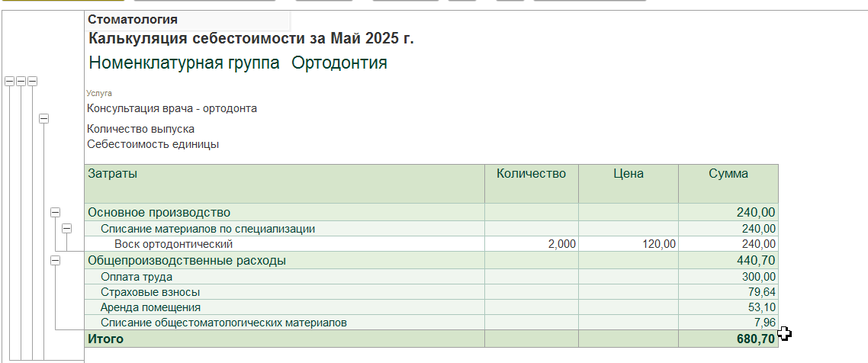Select the quantity cell showing 2,000

pyautogui.click(x=532, y=244)
